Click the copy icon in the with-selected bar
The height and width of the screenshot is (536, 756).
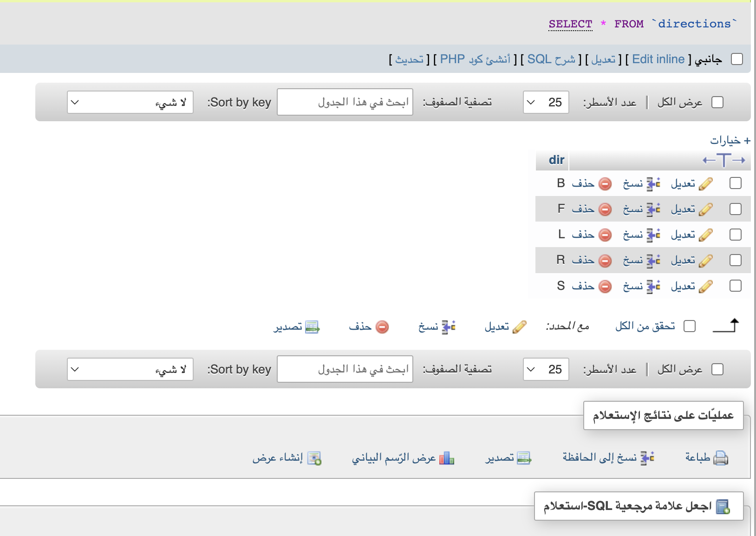coord(449,327)
